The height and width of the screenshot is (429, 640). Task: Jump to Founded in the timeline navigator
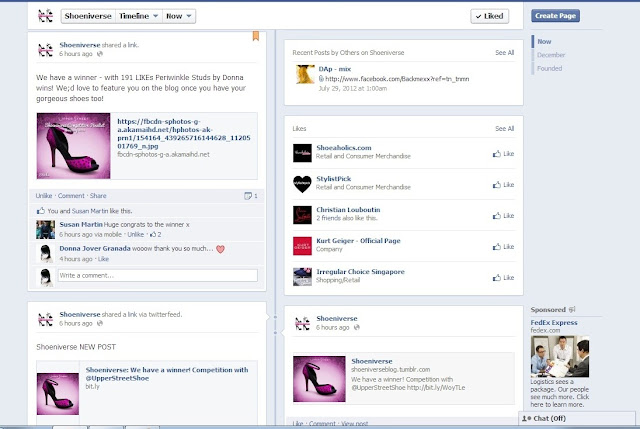pos(549,68)
